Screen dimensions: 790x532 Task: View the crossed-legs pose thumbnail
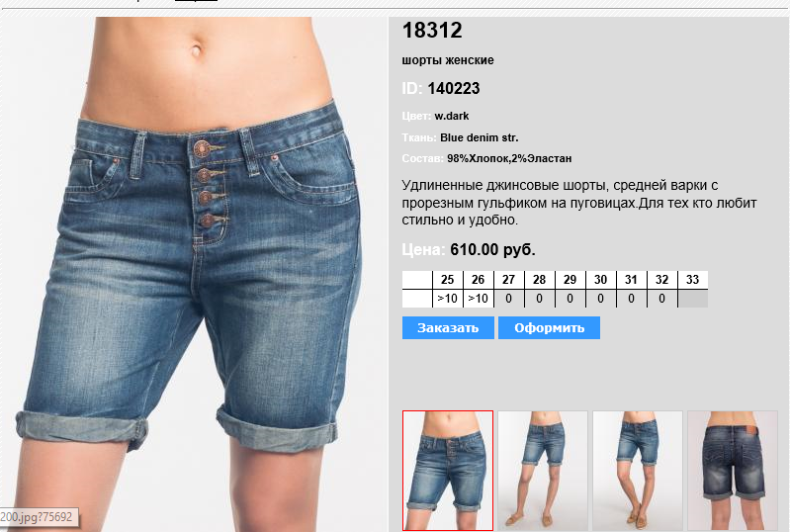click(638, 471)
